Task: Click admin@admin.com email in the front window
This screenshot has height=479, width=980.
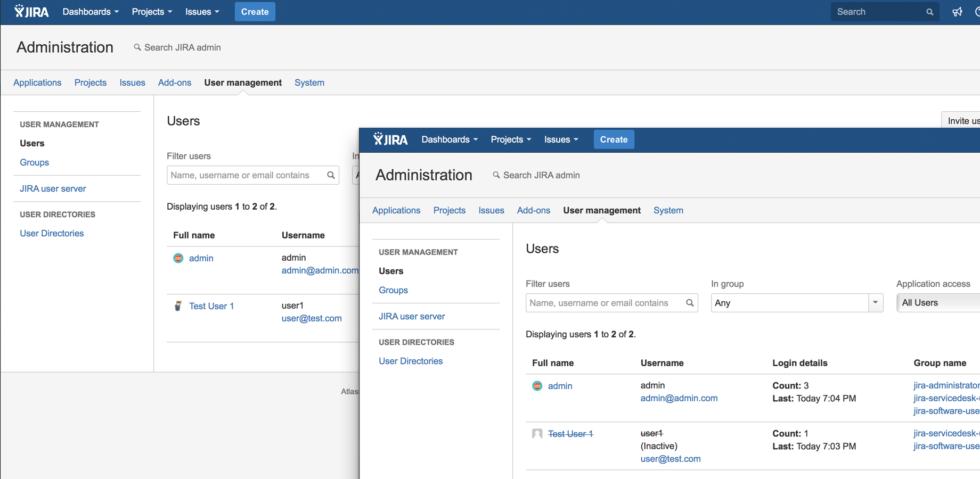Action: click(679, 398)
